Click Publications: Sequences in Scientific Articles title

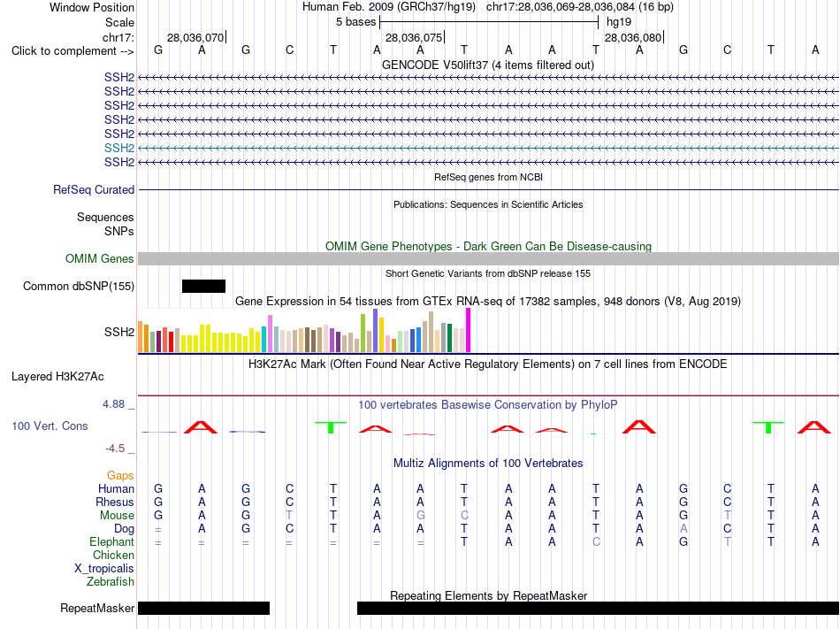click(x=488, y=204)
